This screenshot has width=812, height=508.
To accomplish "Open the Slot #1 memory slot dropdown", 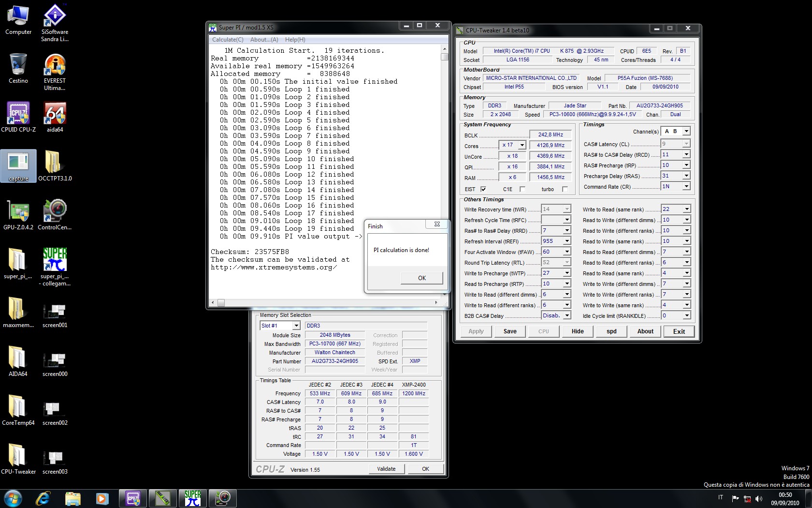I will tap(296, 326).
